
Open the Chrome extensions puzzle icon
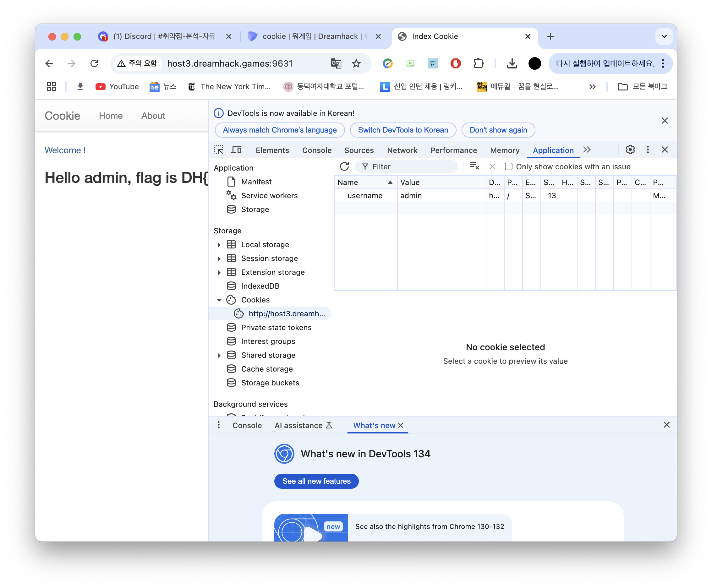tap(478, 63)
